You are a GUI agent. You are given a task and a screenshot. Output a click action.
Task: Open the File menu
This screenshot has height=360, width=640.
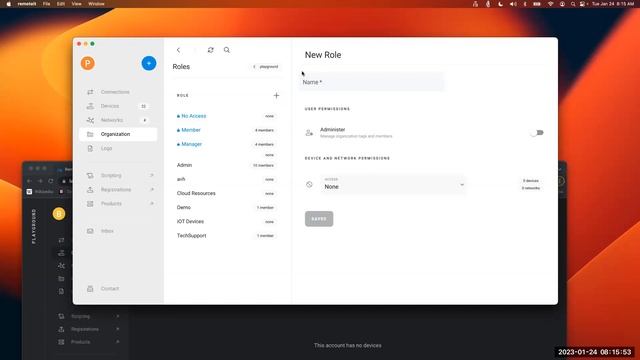(47, 4)
